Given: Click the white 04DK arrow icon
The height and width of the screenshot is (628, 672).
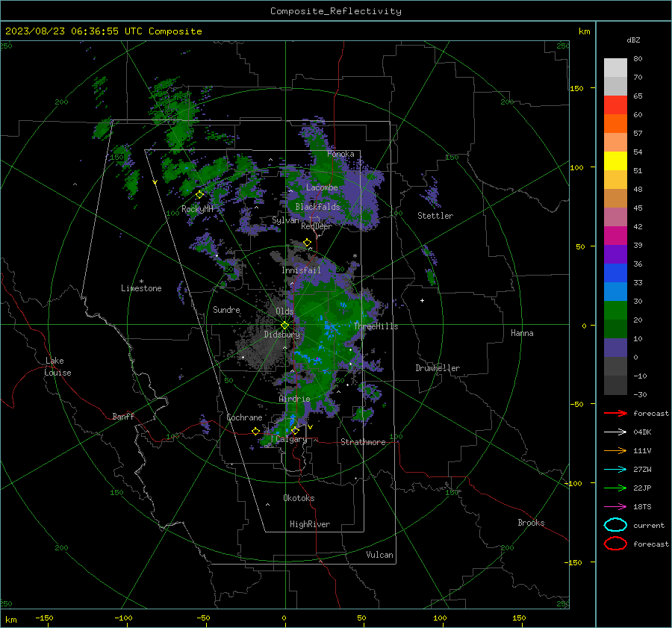Looking at the screenshot, I should click(x=615, y=432).
